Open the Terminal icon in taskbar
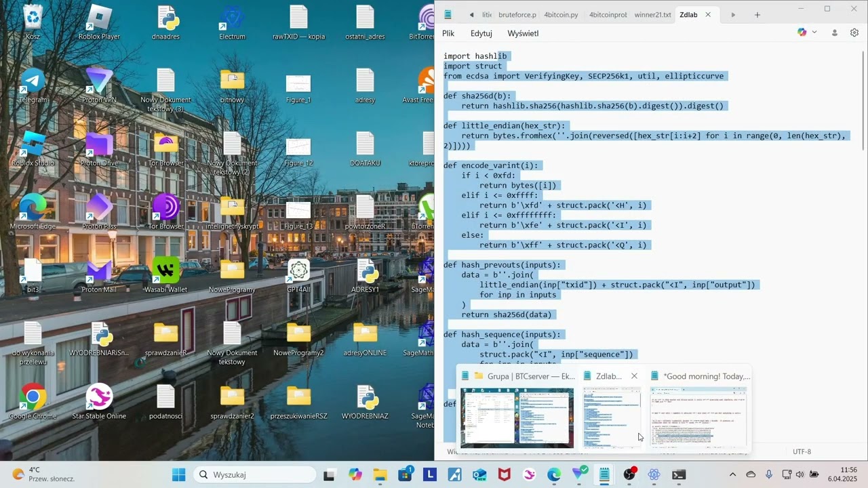The height and width of the screenshot is (488, 868). tap(679, 474)
